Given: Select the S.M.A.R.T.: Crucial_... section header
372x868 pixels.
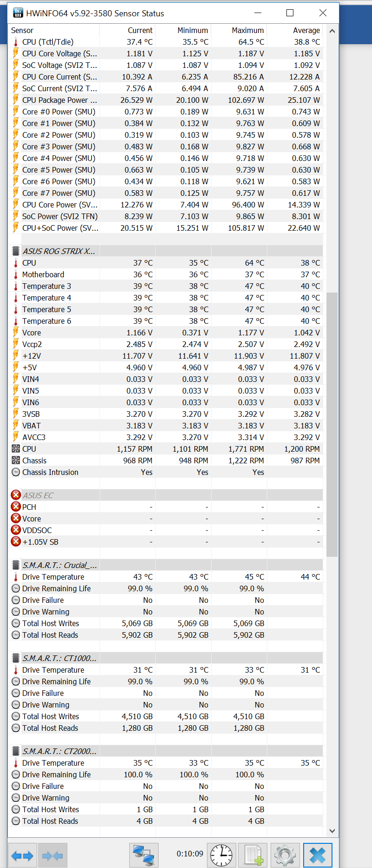Looking at the screenshot, I should [166, 565].
